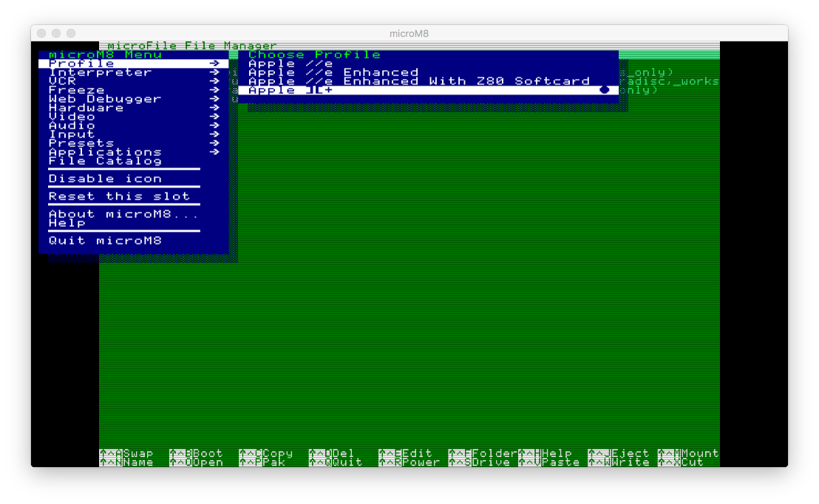Click the Power shortcut key icon
This screenshot has width=819, height=504.
(390, 463)
